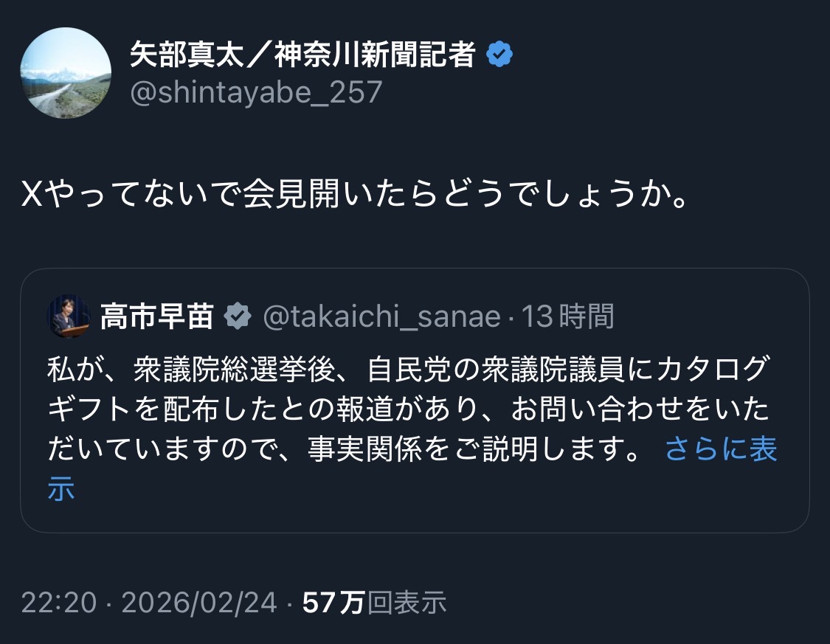Image resolution: width=830 pixels, height=644 pixels.
Task: Click the bold 57万 number
Action: pyautogui.click(x=333, y=603)
